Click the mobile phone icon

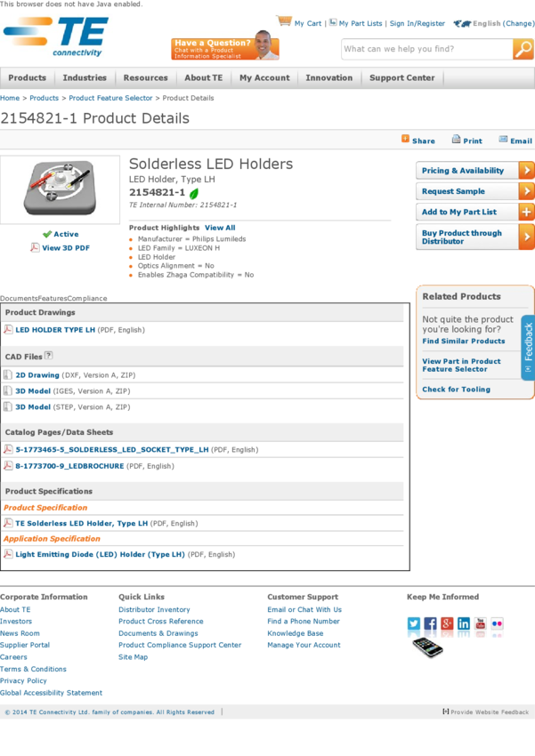[x=427, y=647]
